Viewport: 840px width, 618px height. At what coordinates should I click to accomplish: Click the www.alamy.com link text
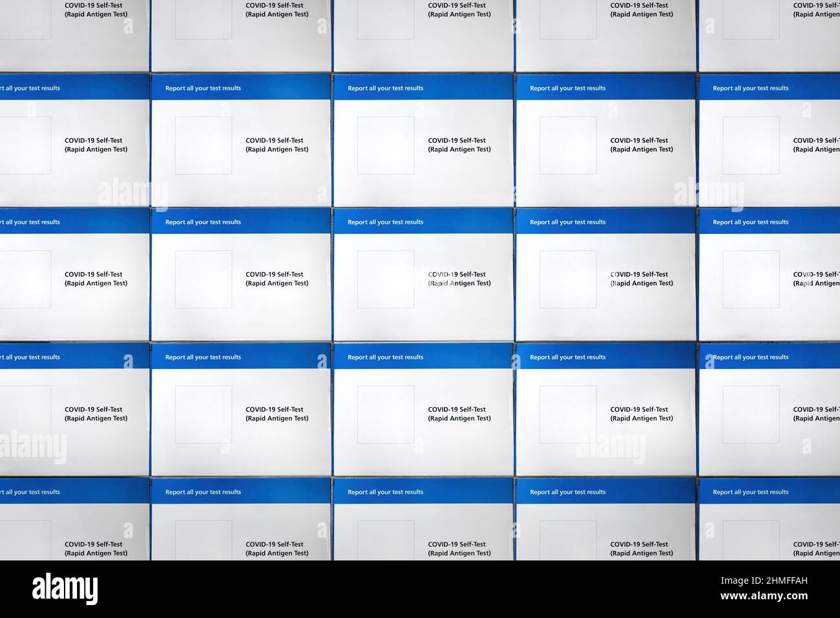pos(763,596)
